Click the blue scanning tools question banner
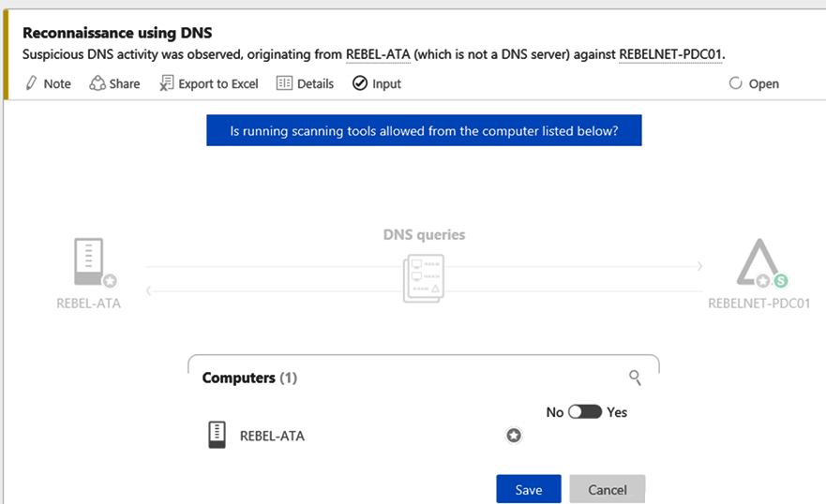Viewport: 826px width, 504px height. pos(424,131)
